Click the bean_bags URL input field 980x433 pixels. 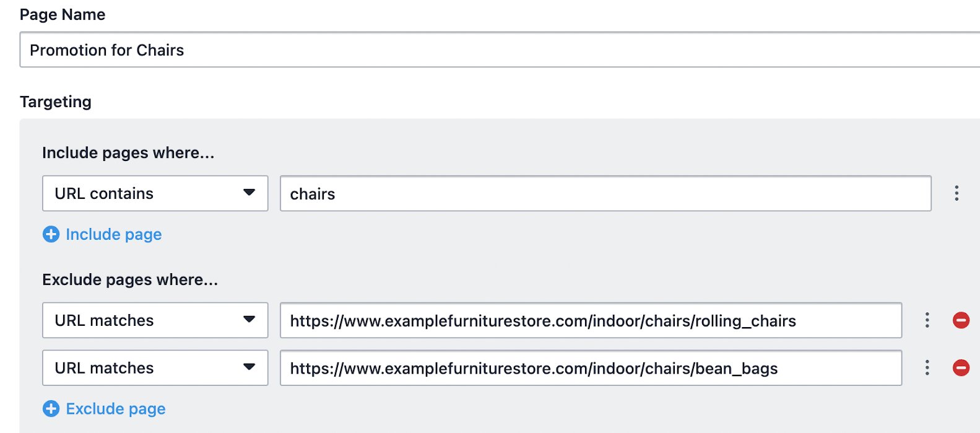(591, 368)
